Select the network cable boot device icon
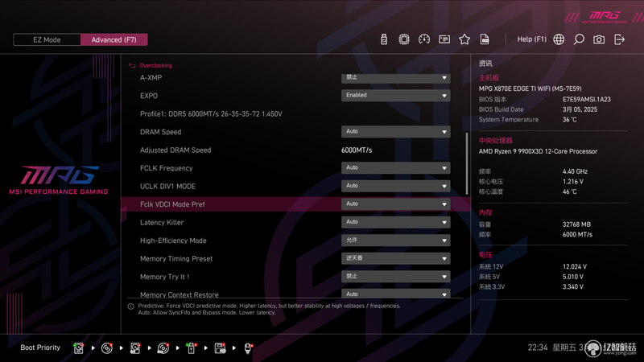Screen dimensions: 644x362 248,348
